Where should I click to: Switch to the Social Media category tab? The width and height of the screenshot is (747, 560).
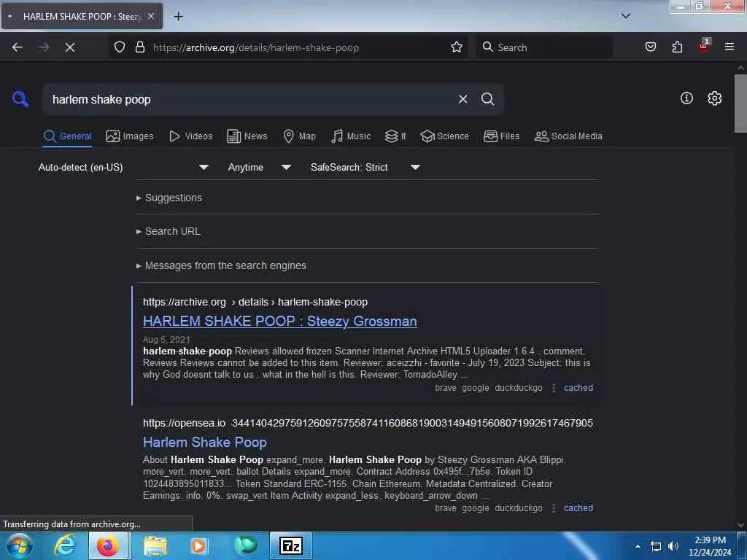click(568, 136)
